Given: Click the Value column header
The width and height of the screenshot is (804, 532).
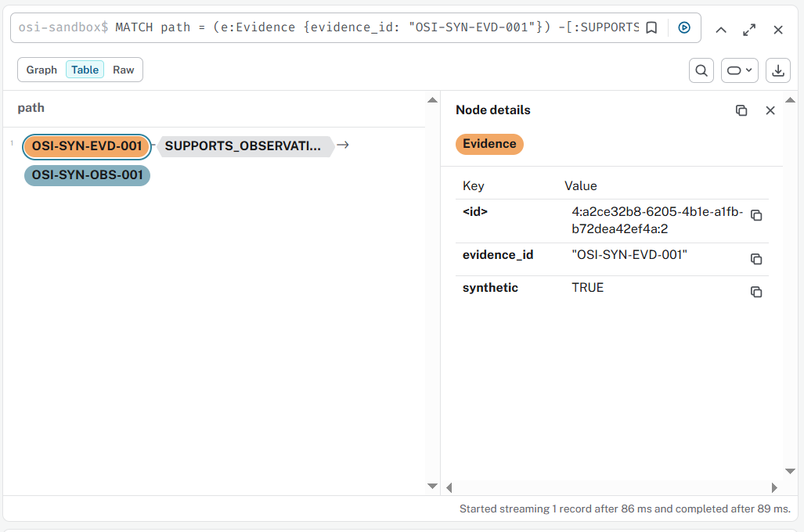Looking at the screenshot, I should click(580, 186).
